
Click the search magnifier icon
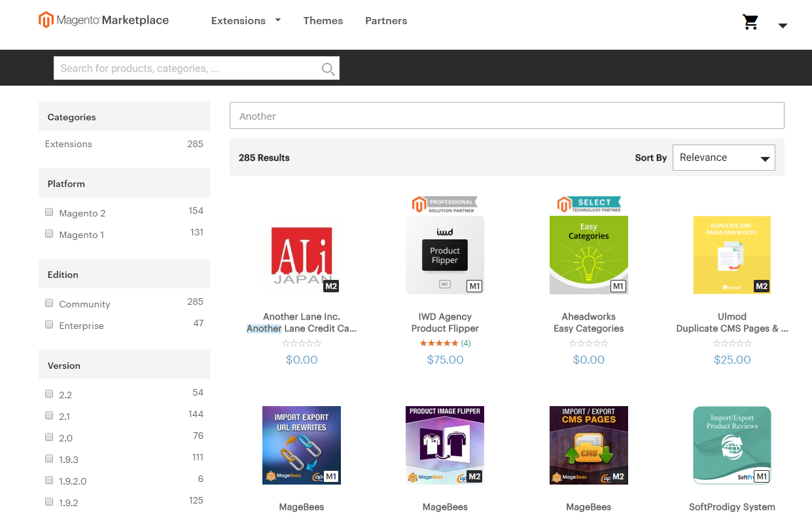click(328, 69)
